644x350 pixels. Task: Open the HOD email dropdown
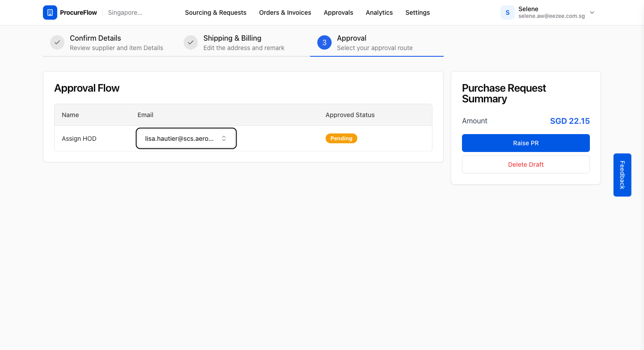pyautogui.click(x=186, y=139)
